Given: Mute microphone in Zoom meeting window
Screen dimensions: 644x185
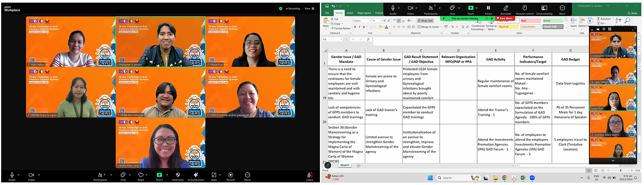Looking at the screenshot, I should (12, 176).
